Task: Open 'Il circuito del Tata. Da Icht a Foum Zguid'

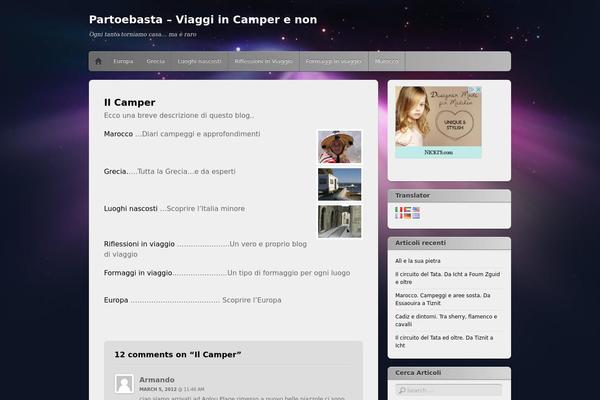Action: [448, 278]
